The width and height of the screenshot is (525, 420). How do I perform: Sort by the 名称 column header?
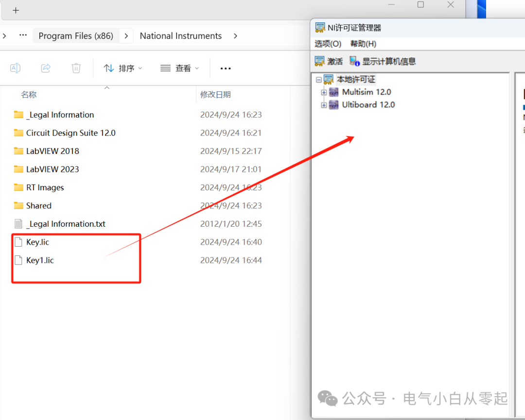tap(29, 95)
